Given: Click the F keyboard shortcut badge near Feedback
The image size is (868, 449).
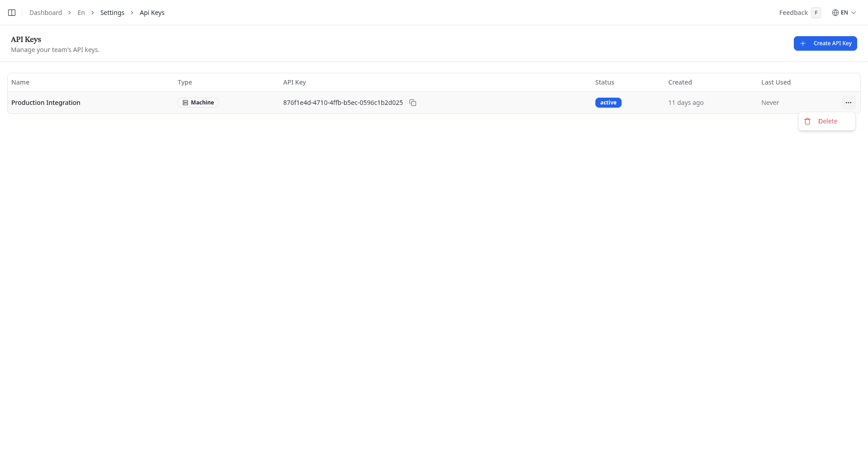Looking at the screenshot, I should coord(816,13).
